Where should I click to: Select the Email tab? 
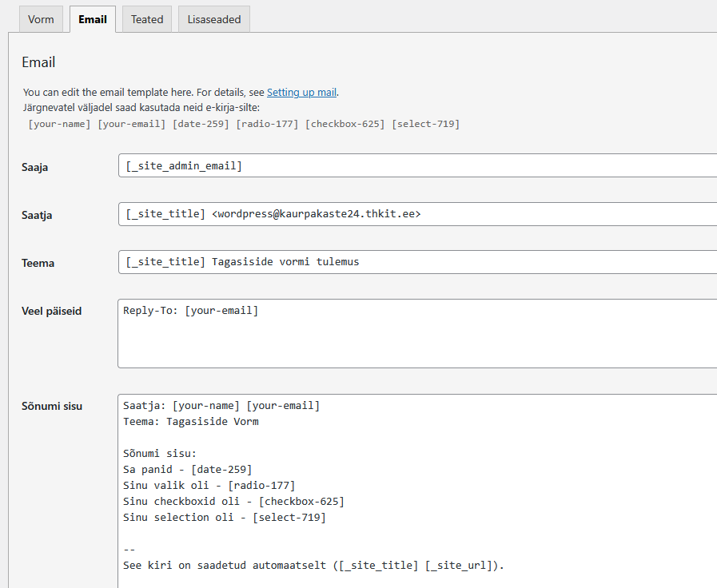coord(93,19)
